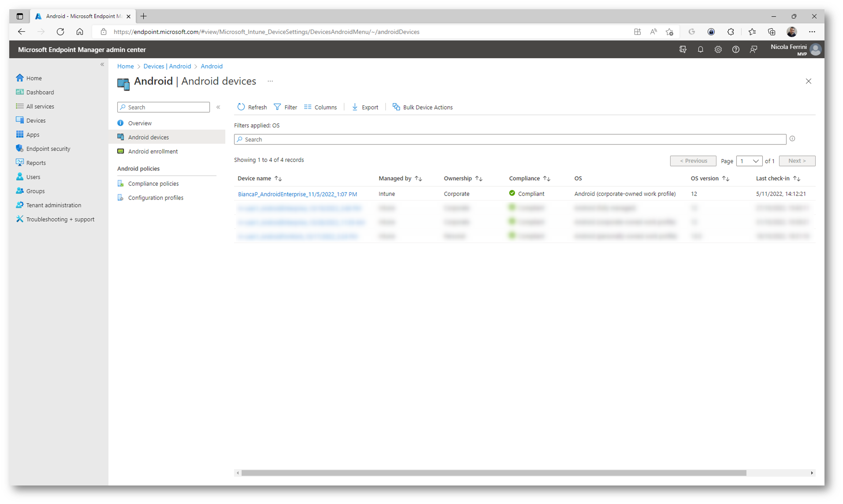The image size is (843, 504).
Task: Open BiancaP_AndroidEnterprise device link
Action: tap(297, 194)
